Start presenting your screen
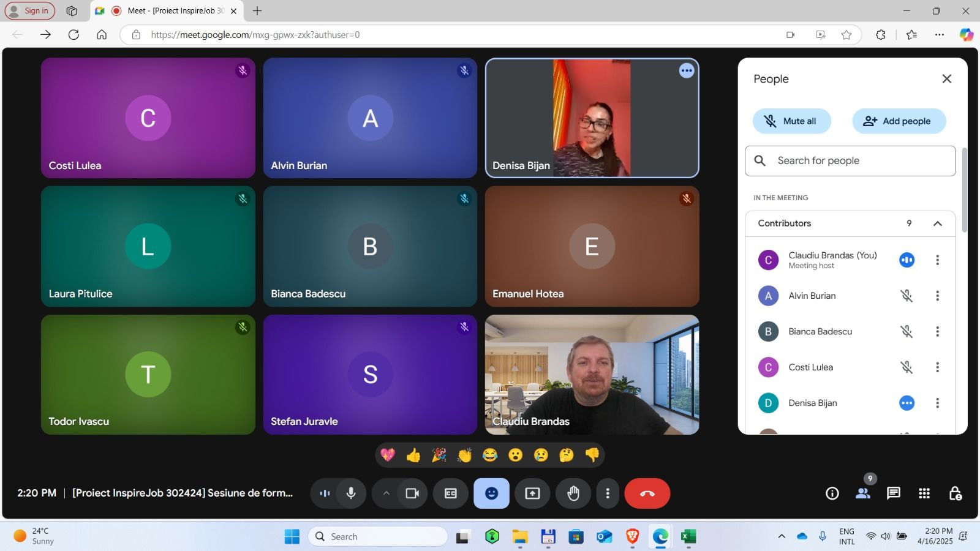This screenshot has width=980, height=551. click(x=532, y=493)
